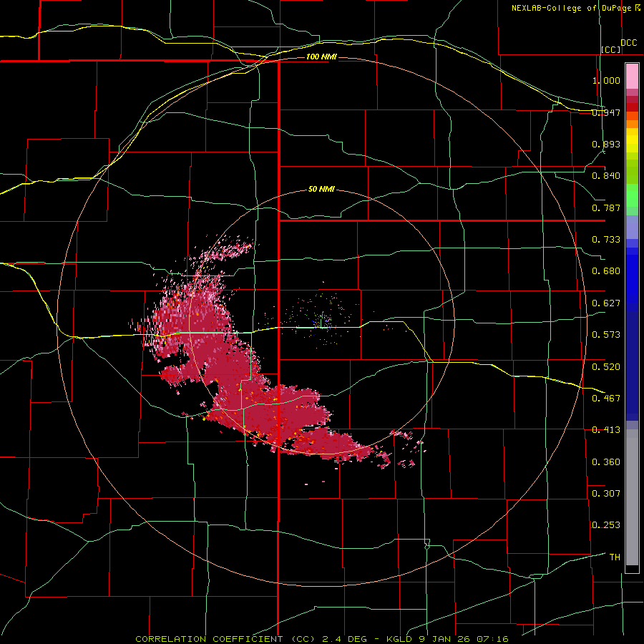Image resolution: width=644 pixels, height=644 pixels.
Task: Click the 1.000 value on the color scale
Action: coord(606,80)
